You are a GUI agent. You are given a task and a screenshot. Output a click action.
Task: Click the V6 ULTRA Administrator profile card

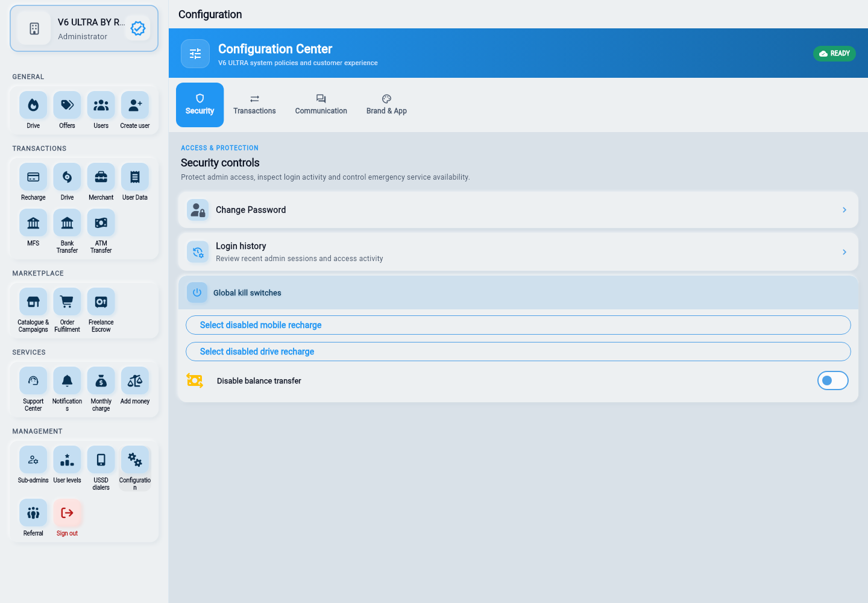pyautogui.click(x=84, y=28)
